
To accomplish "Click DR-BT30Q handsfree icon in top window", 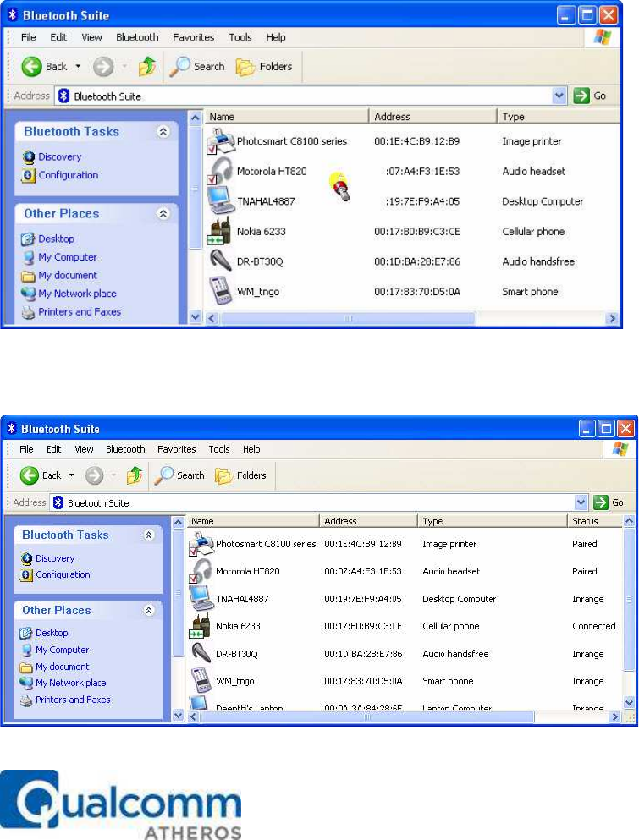I will pyautogui.click(x=220, y=261).
